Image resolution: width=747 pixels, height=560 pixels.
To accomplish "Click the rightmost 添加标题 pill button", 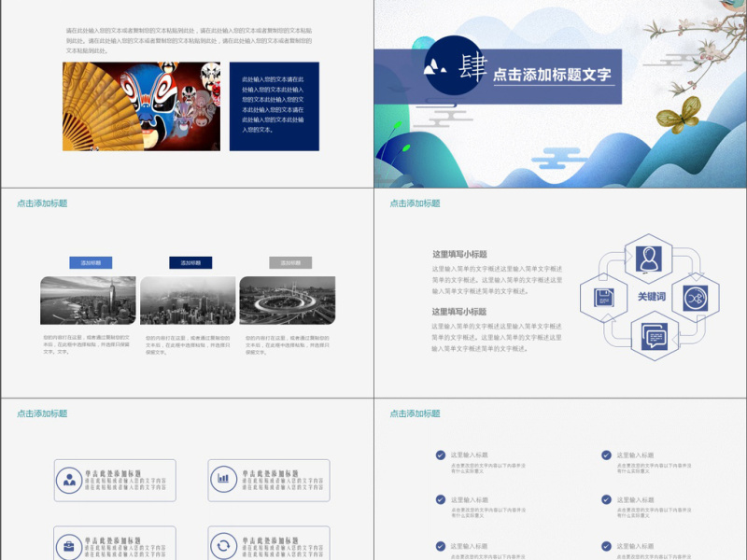I will pyautogui.click(x=289, y=262).
